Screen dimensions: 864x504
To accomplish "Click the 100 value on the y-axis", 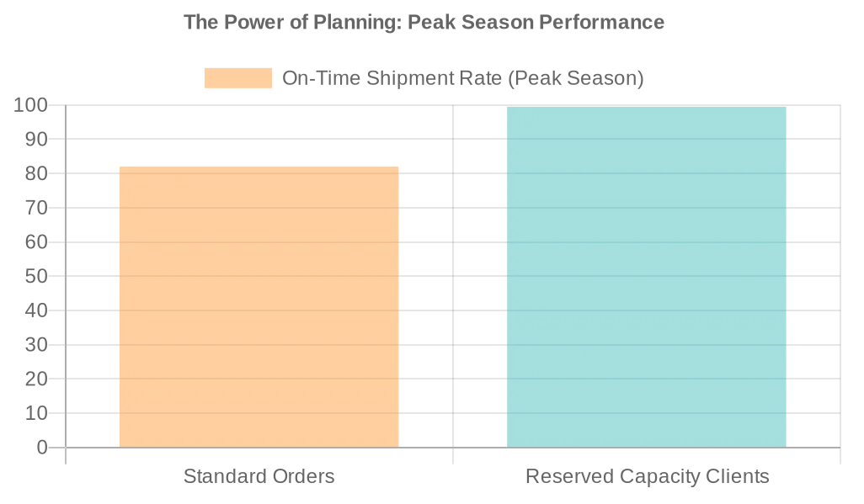I will pos(29,105).
